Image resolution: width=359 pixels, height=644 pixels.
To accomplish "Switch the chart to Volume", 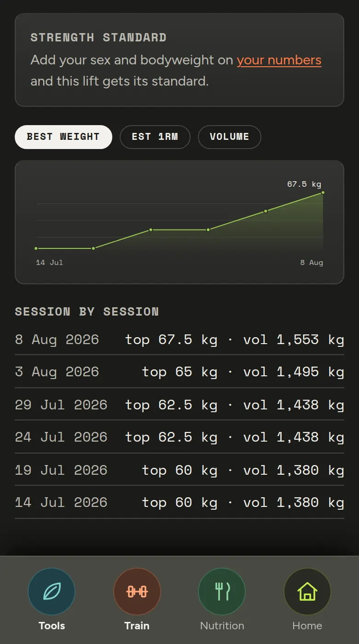I will tap(230, 137).
